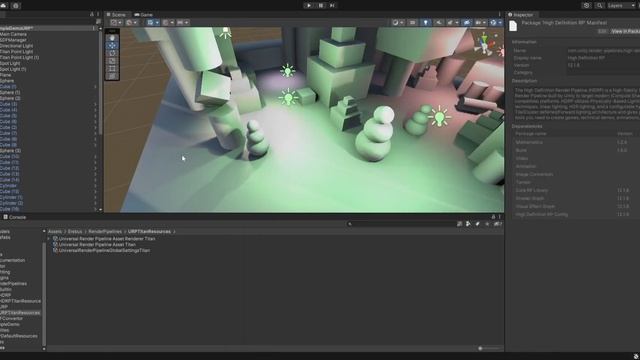Click the RenderPipelines breadcrumb
Viewport: 640px width, 360px height.
pyautogui.click(x=105, y=231)
